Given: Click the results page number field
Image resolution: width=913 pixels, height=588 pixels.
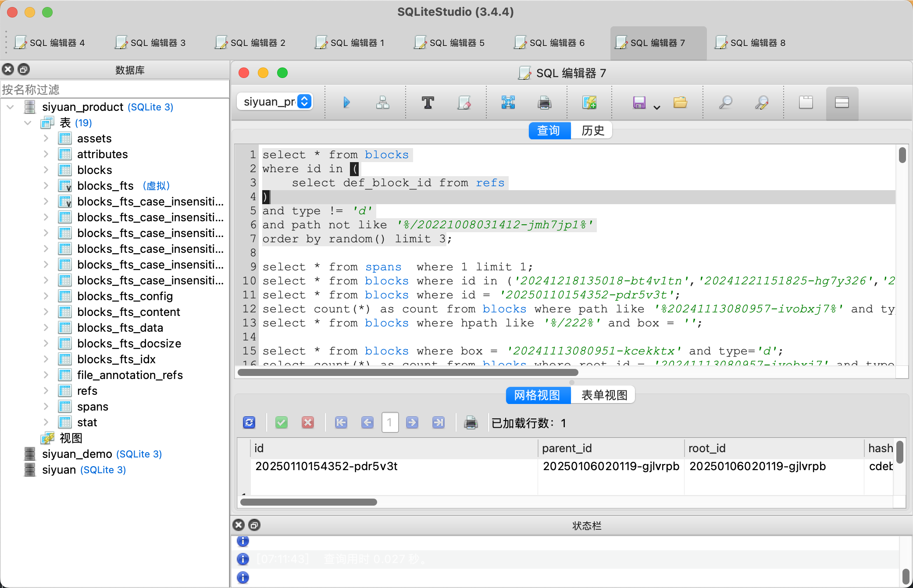Looking at the screenshot, I should [x=389, y=423].
